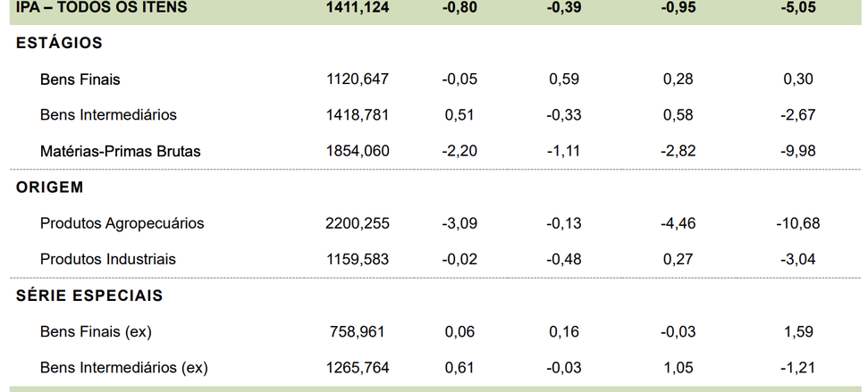The image size is (868, 392).
Task: Select the index value 758,961
Action: pyautogui.click(x=358, y=332)
